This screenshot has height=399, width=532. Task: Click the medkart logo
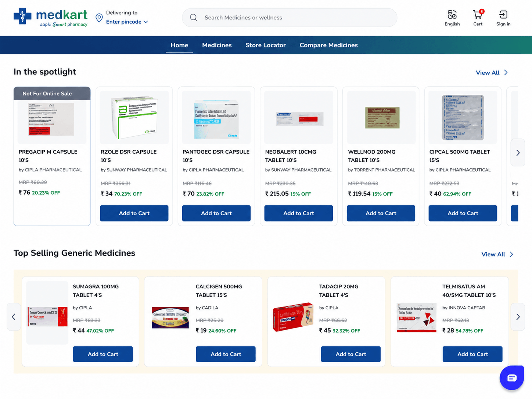click(x=50, y=18)
